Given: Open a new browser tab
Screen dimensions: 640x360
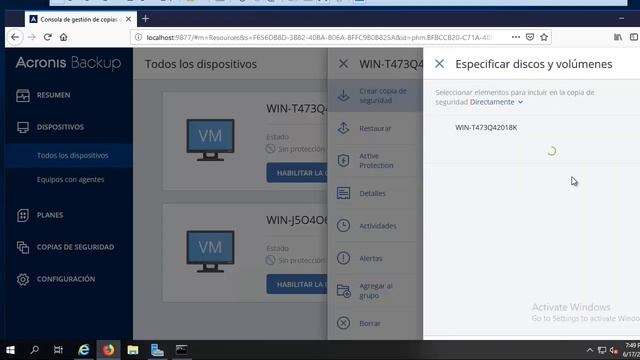Looking at the screenshot, I should point(145,19).
